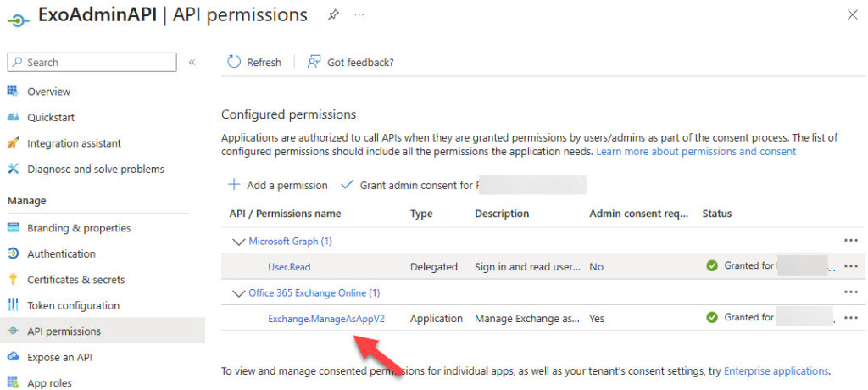Screen dimensions: 868x390
Task: Click the plus icon for Add a permission
Action: [x=235, y=185]
